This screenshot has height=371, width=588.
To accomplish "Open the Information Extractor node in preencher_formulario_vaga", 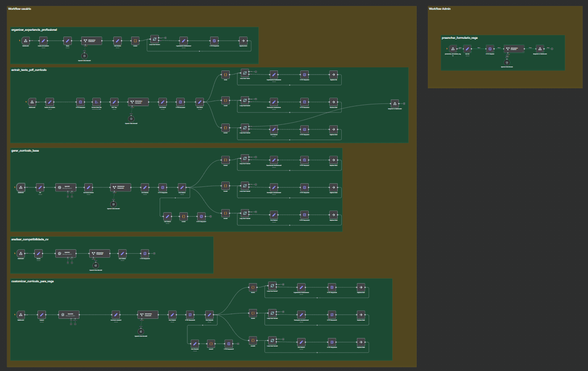I will coord(514,49).
